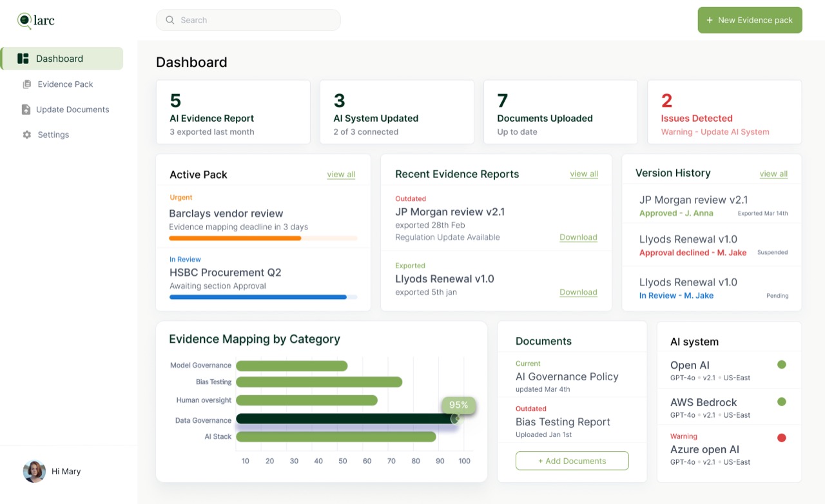
Task: Click Mary's profile avatar
Action: 34,471
